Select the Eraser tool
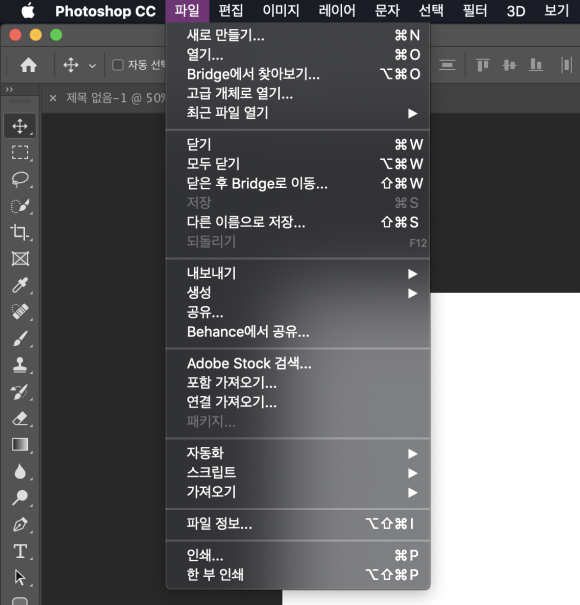Screen dimensions: 580x605 click(x=20, y=418)
